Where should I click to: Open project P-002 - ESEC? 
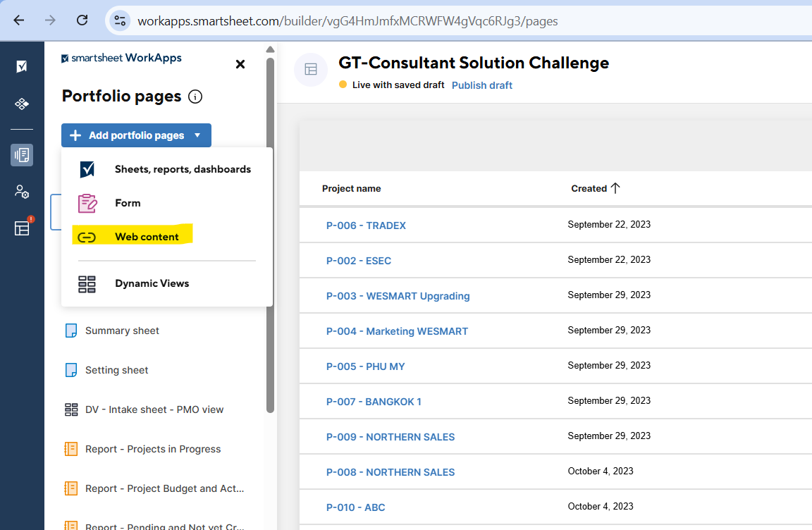(x=358, y=261)
